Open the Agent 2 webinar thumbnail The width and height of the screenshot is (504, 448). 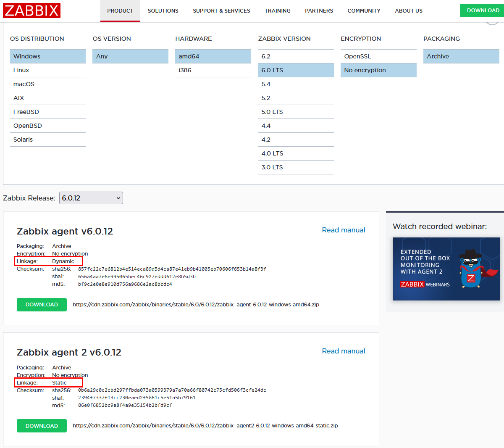click(446, 269)
